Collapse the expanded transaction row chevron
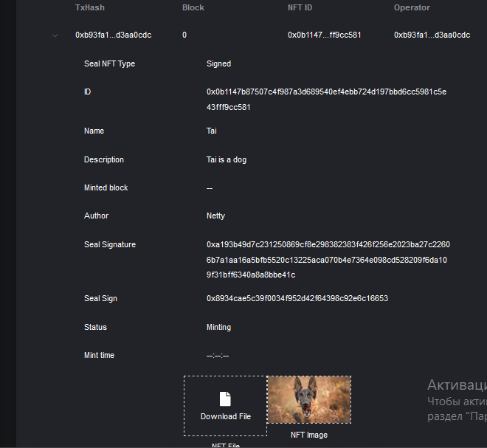 coord(55,35)
